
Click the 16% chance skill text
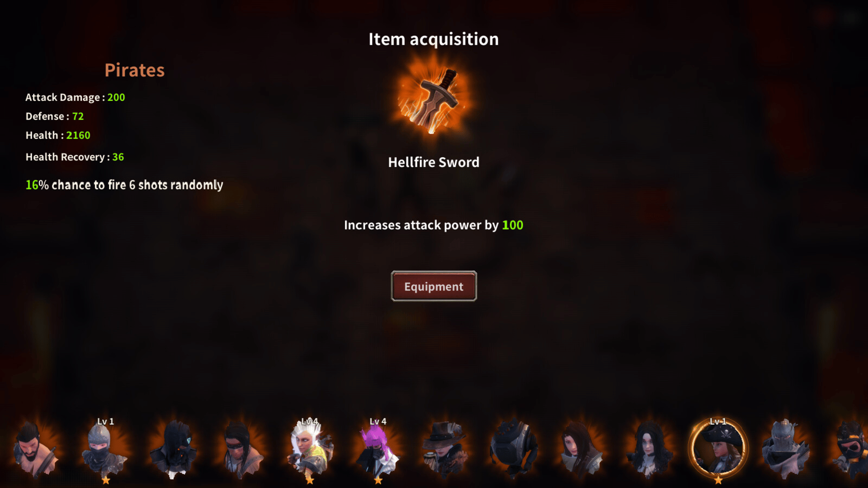pos(124,185)
